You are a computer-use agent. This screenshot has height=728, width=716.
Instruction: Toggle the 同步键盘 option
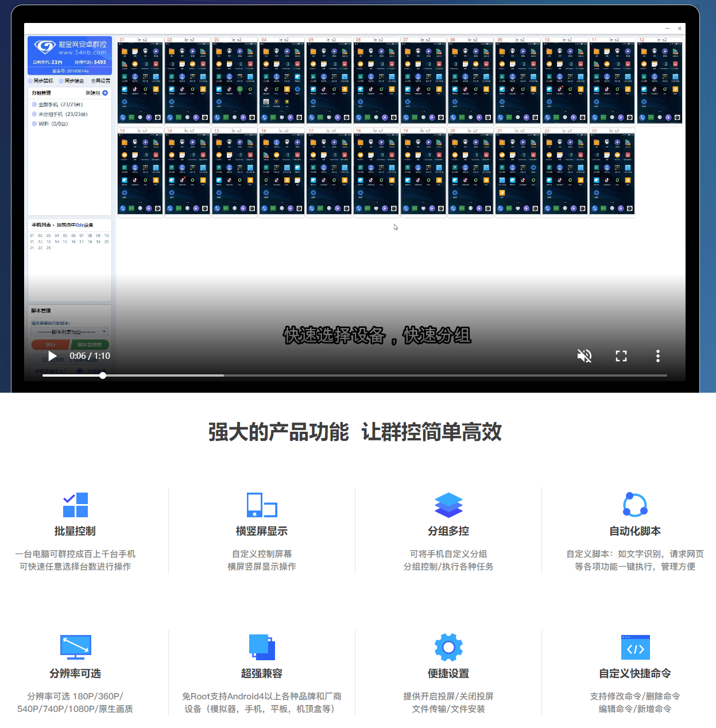tap(71, 81)
